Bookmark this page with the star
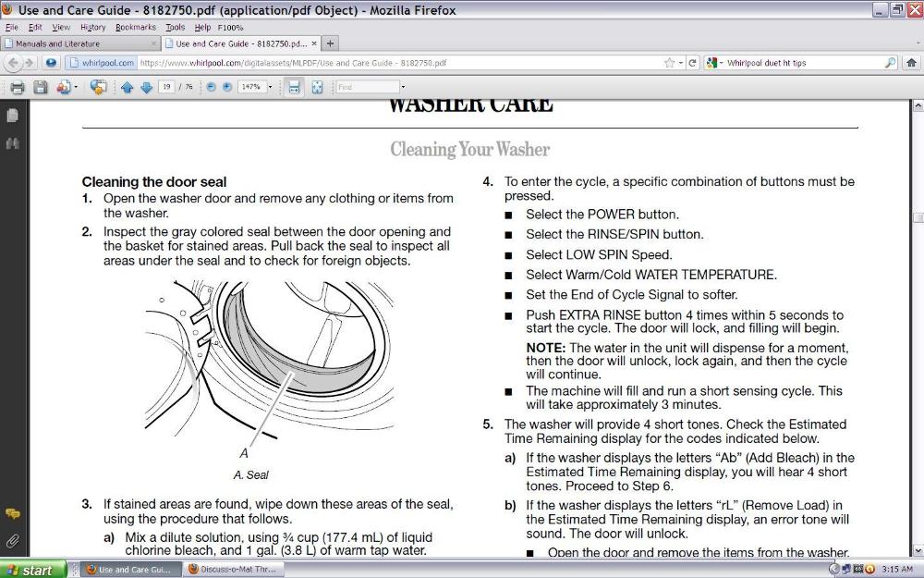 click(x=669, y=63)
